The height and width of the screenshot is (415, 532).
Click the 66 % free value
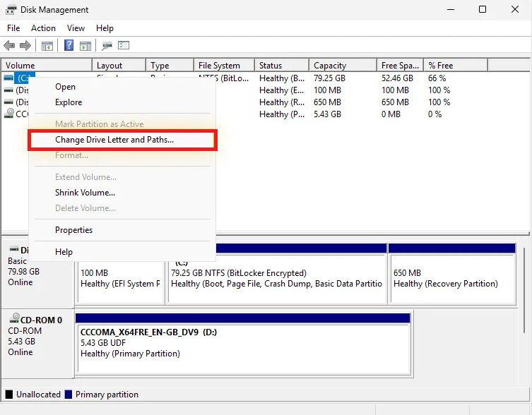click(437, 78)
